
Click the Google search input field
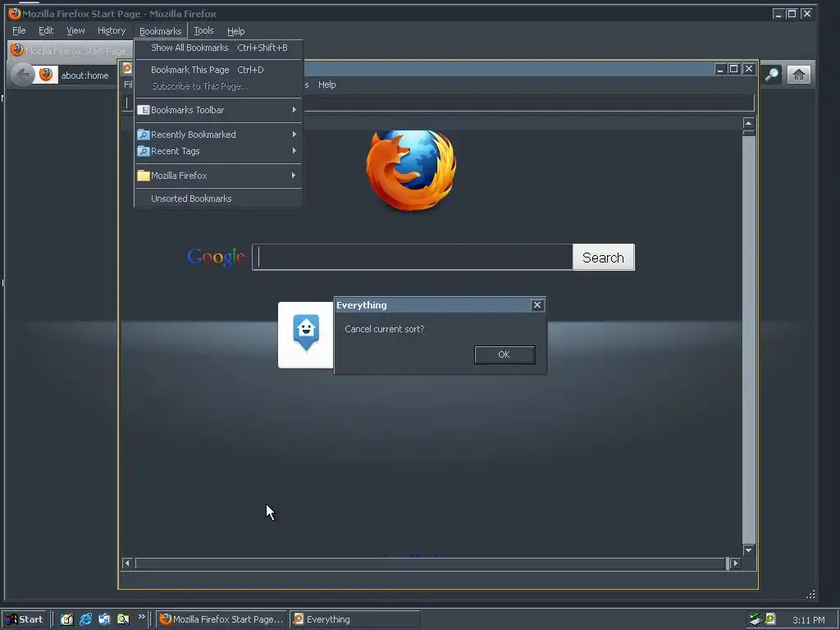click(x=413, y=257)
